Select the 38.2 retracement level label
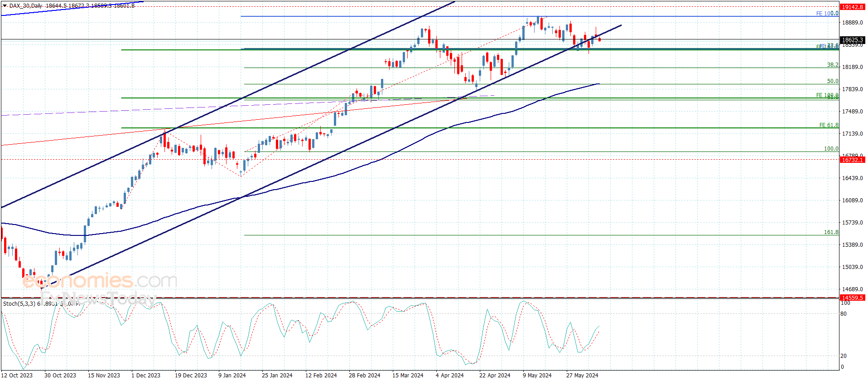Screen dimensions: 868x381 point(833,65)
